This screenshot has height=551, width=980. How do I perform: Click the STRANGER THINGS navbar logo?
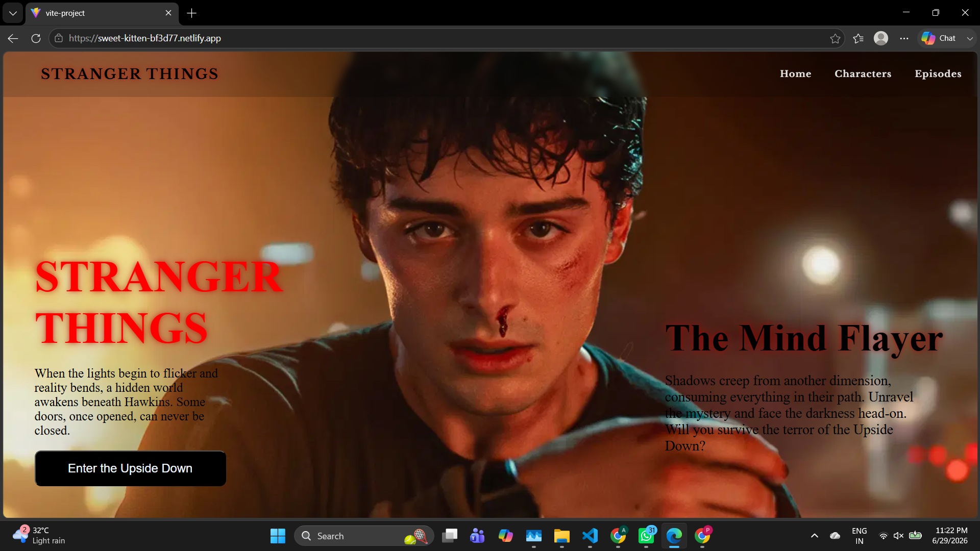click(x=130, y=74)
